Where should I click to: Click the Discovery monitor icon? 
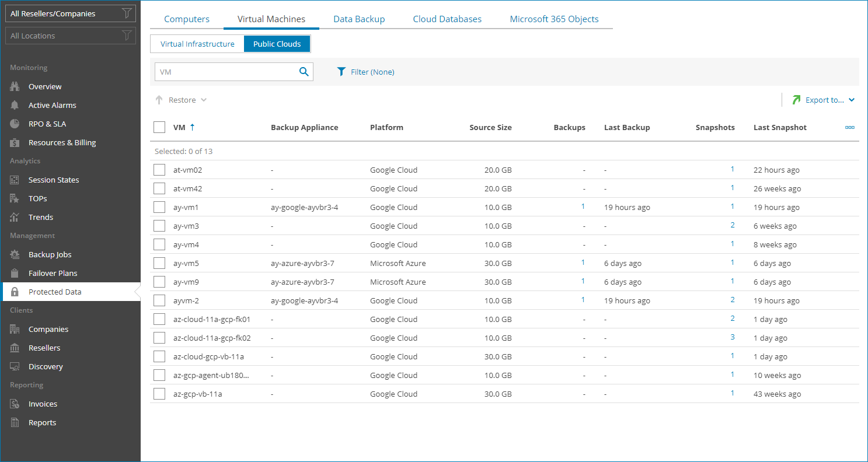tap(15, 366)
